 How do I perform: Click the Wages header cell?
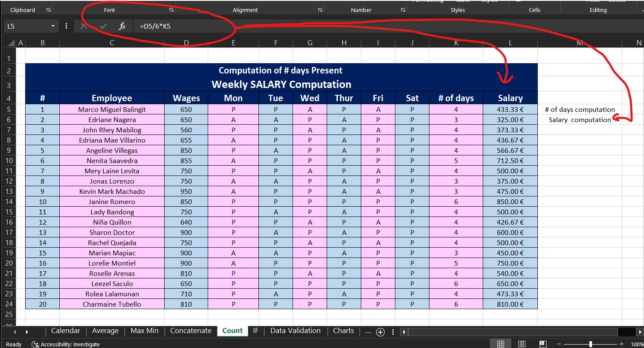tap(186, 98)
